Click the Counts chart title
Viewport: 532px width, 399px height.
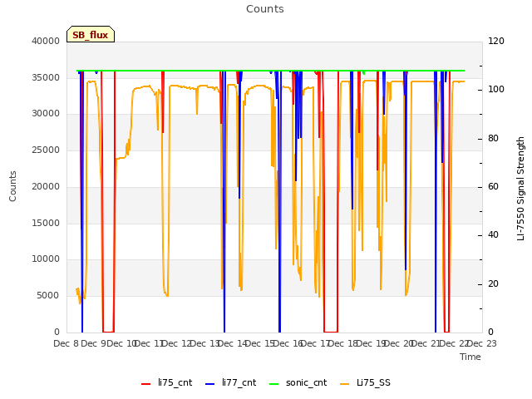point(265,9)
